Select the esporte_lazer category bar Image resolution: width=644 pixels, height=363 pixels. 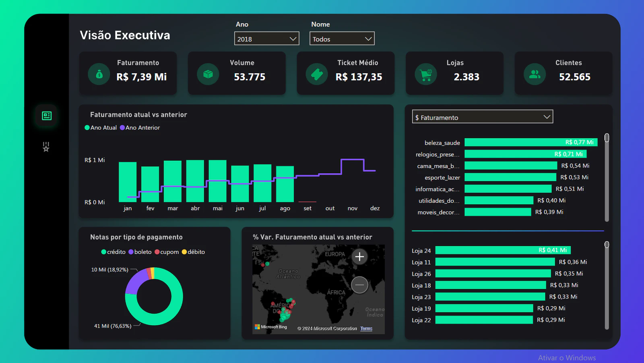point(510,177)
